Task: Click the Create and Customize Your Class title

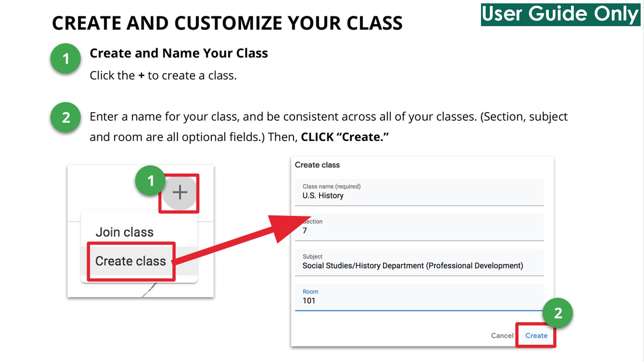Action: pyautogui.click(x=227, y=23)
